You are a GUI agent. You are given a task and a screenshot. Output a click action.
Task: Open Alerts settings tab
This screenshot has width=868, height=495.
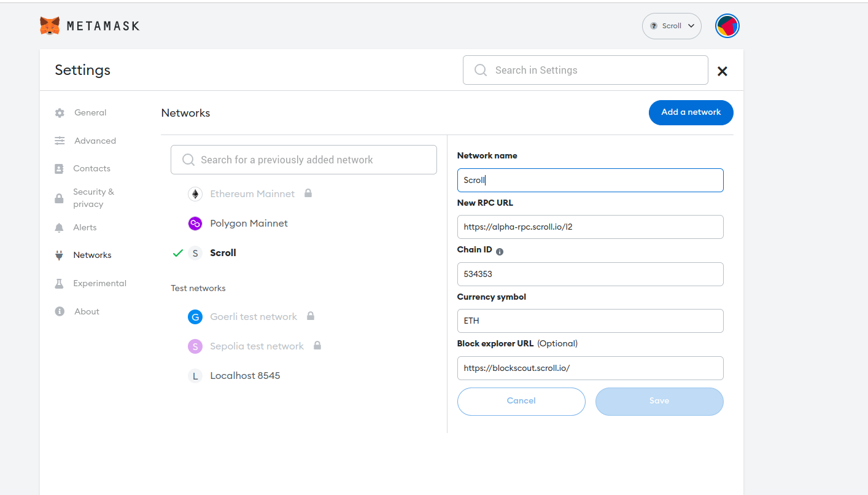tap(85, 227)
